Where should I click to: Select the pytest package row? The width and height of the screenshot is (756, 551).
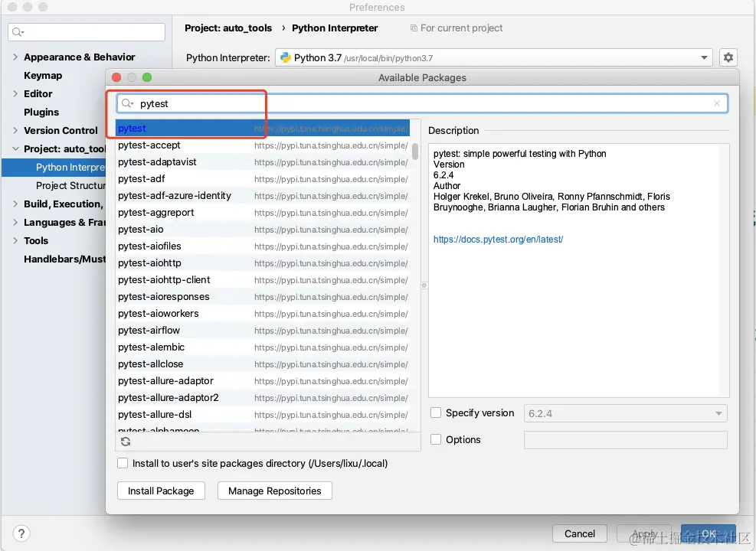pos(263,129)
